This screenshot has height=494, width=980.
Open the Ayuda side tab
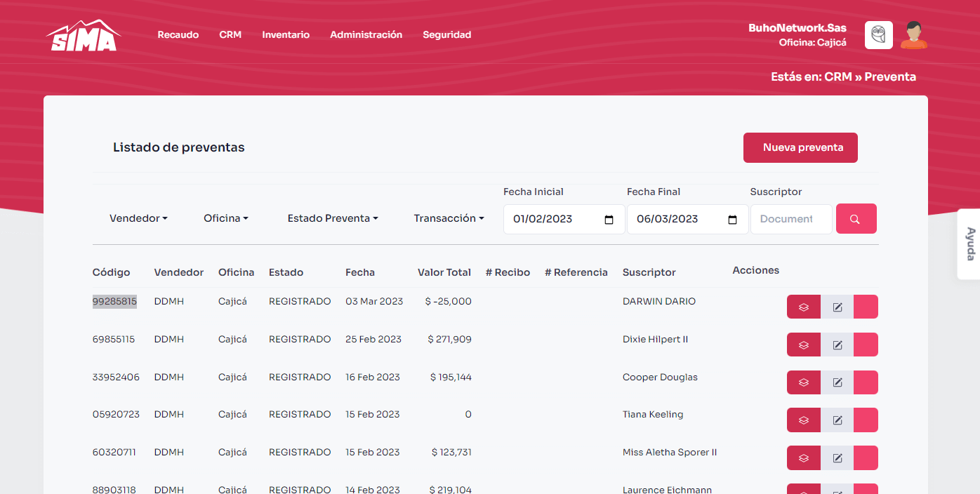click(x=970, y=244)
